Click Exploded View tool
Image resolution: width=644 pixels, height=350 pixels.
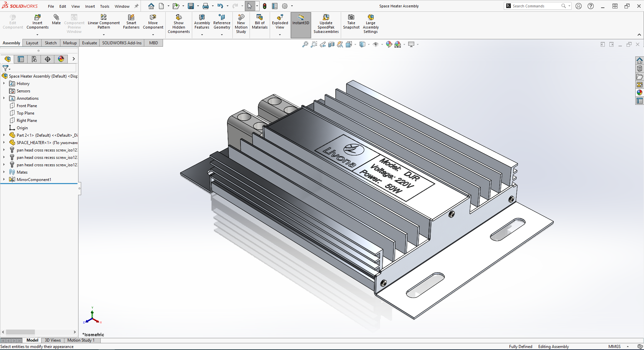point(280,21)
